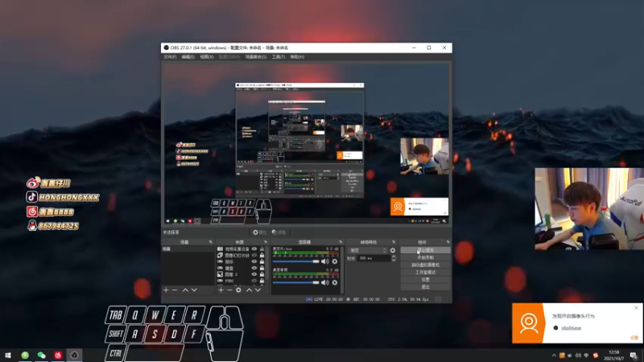Toggle visibility of the 图像 2 source

[254, 274]
